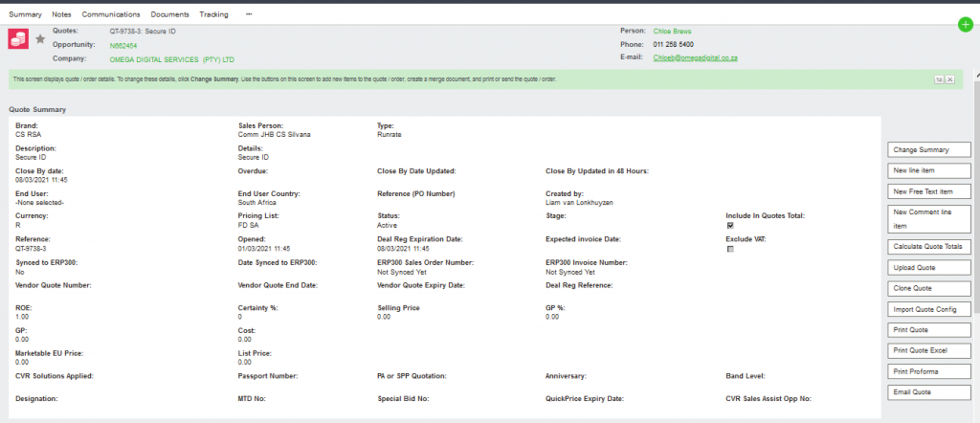
Task: Open the three-dots overflow tab menu
Action: (250, 14)
